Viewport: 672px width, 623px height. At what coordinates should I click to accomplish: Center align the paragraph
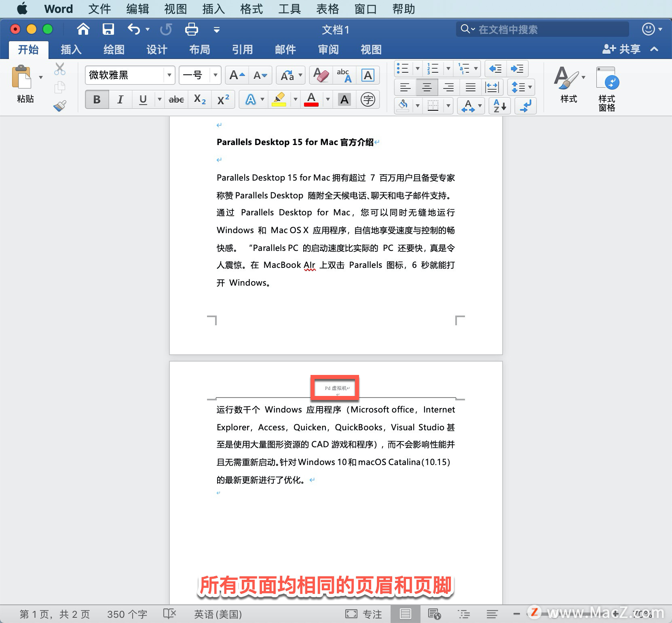click(x=427, y=87)
